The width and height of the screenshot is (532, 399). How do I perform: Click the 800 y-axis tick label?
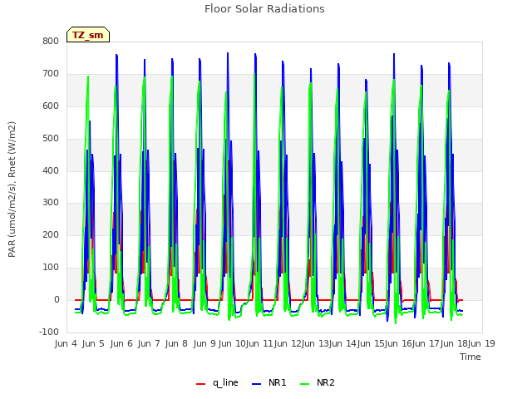(51, 41)
